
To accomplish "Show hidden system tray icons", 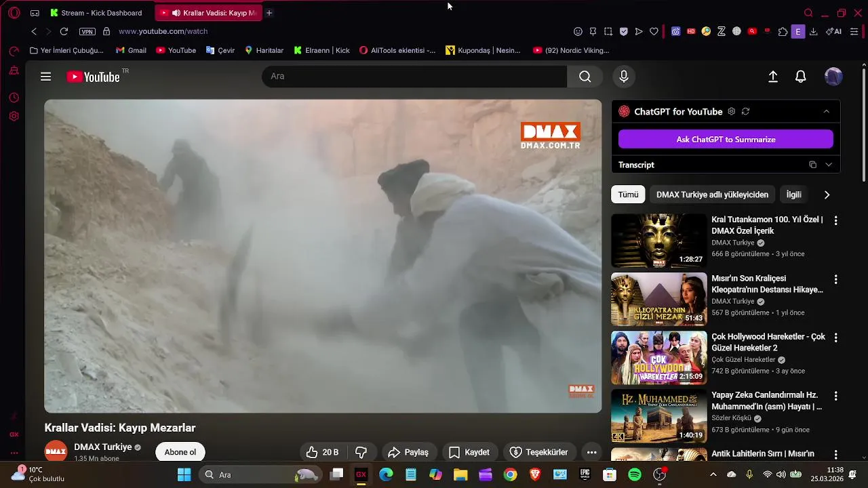I will pos(713,474).
